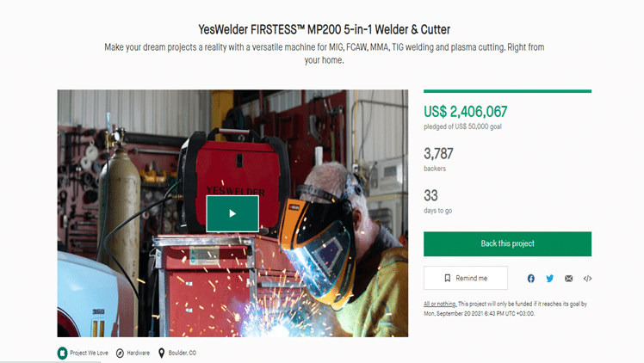
Task: Click the project title heading
Action: pyautogui.click(x=324, y=29)
